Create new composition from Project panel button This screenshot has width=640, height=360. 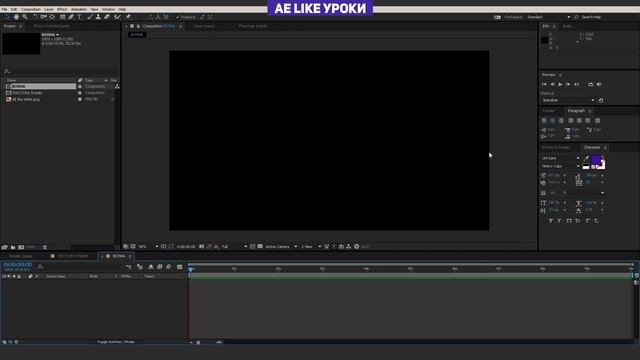coord(21,247)
